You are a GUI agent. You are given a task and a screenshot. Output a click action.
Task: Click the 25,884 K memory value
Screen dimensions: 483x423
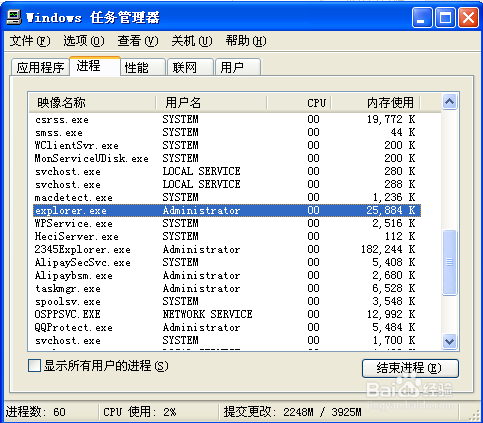pyautogui.click(x=391, y=210)
